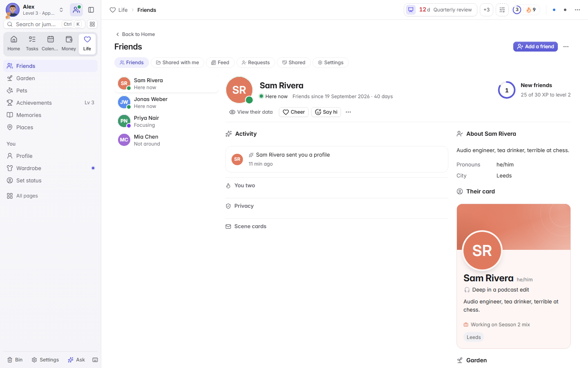Screen dimensions: 588x368
Task: Open the Bin trash
Action: point(15,360)
